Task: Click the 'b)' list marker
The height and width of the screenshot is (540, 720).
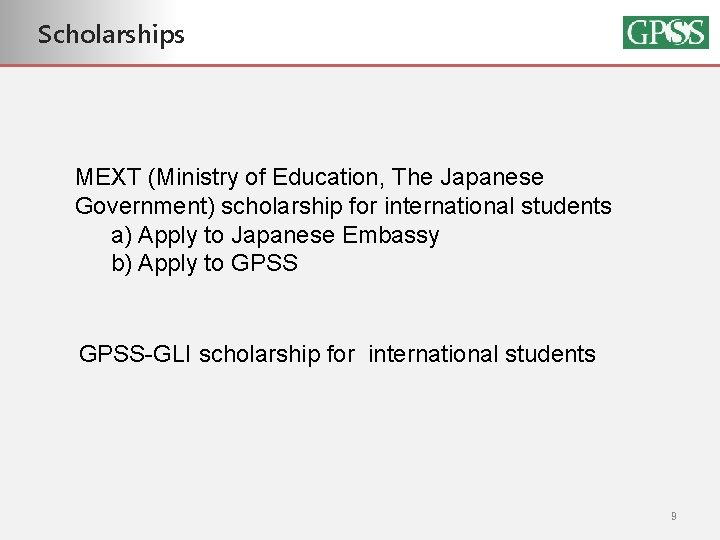Action: [121, 264]
